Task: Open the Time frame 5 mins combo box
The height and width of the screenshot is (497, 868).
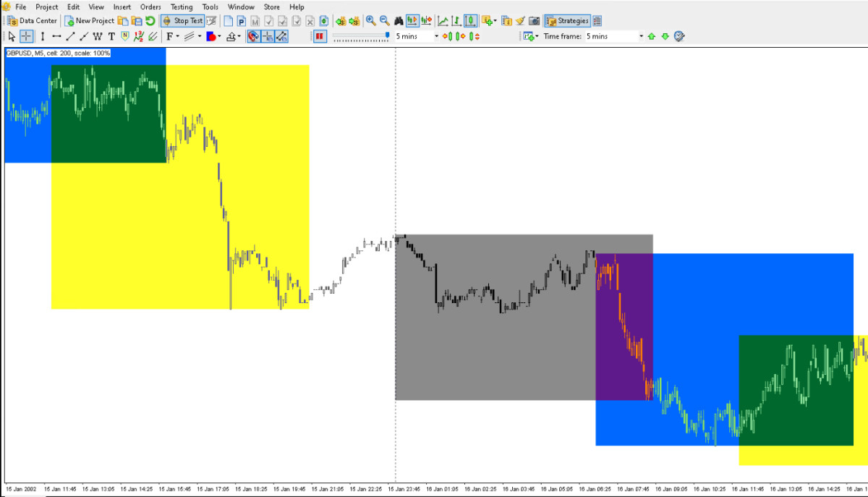Action: (615, 36)
